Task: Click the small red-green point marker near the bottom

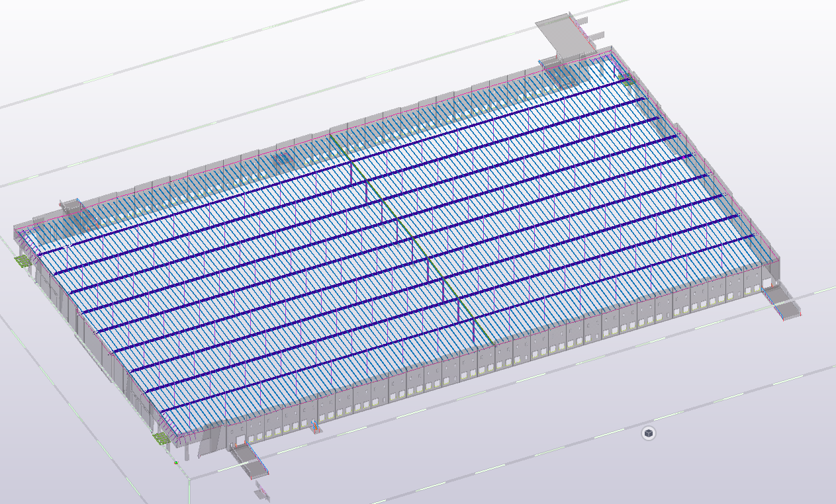Action: (x=176, y=462)
